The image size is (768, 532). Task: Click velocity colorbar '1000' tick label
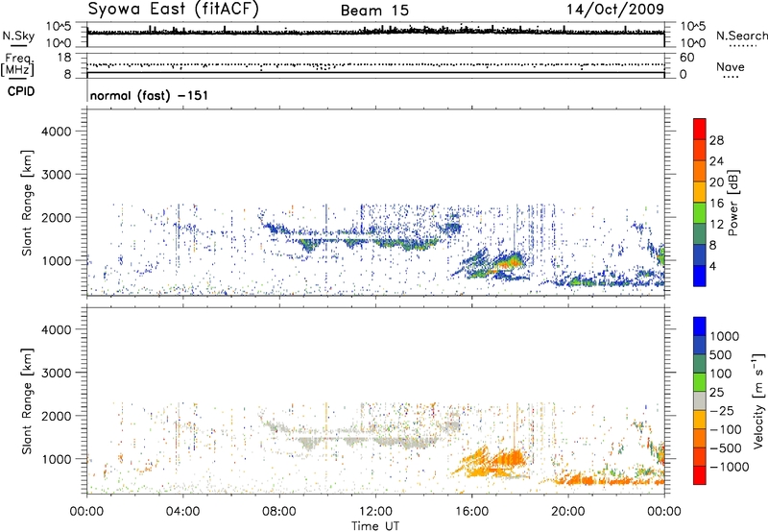(x=725, y=336)
